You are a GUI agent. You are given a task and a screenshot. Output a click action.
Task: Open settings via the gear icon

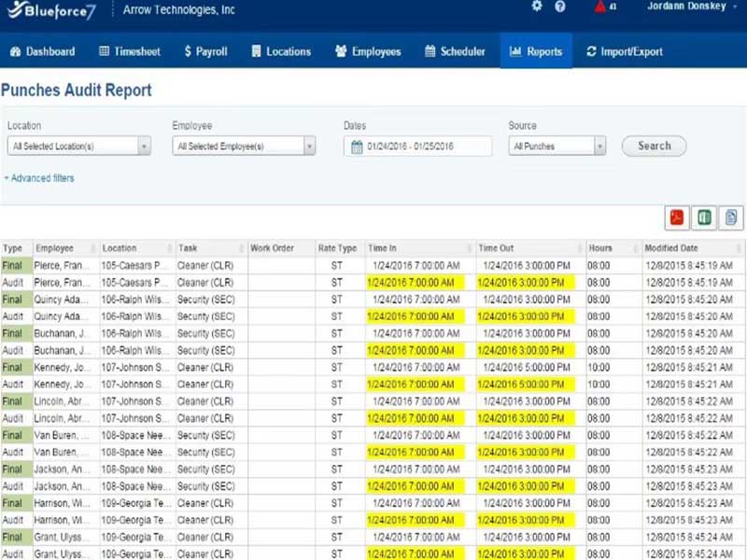point(537,7)
